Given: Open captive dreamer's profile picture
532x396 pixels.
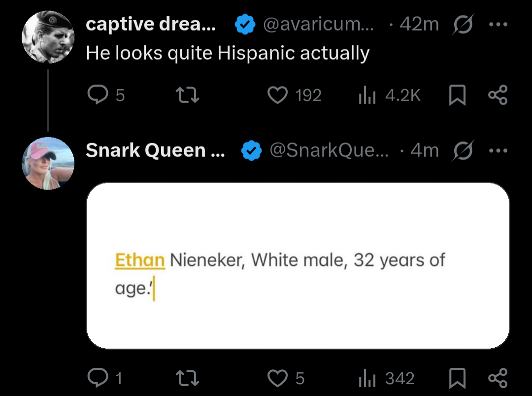Looking at the screenshot, I should click(48, 36).
